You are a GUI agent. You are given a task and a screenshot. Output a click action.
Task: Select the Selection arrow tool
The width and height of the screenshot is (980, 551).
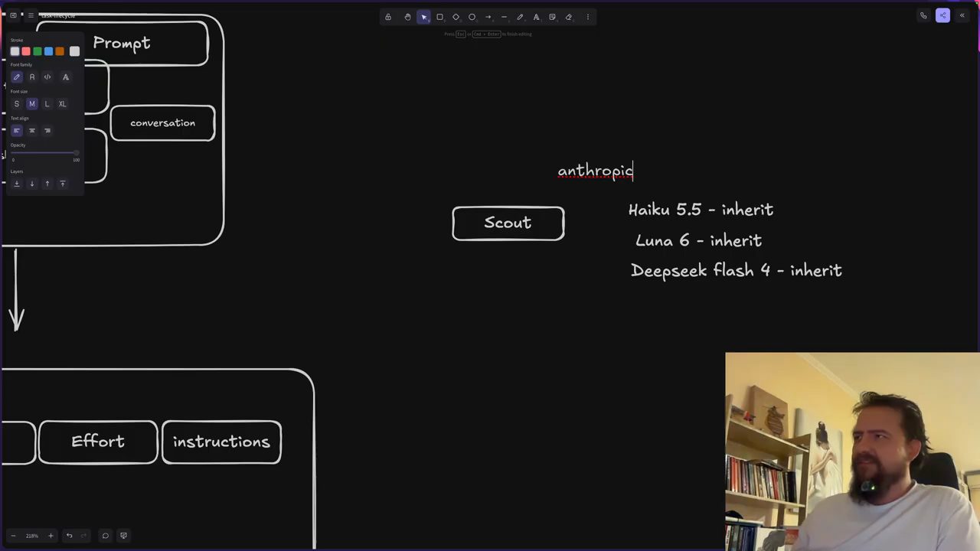coord(423,17)
